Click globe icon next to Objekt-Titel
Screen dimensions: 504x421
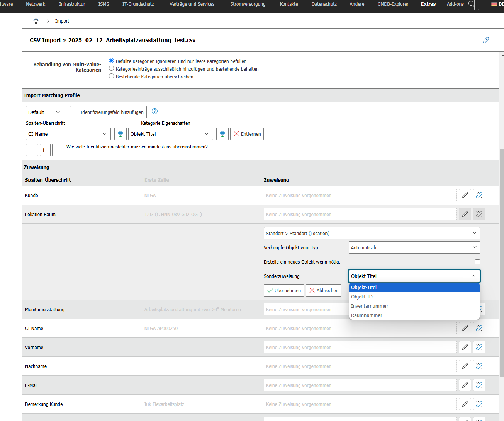click(222, 134)
